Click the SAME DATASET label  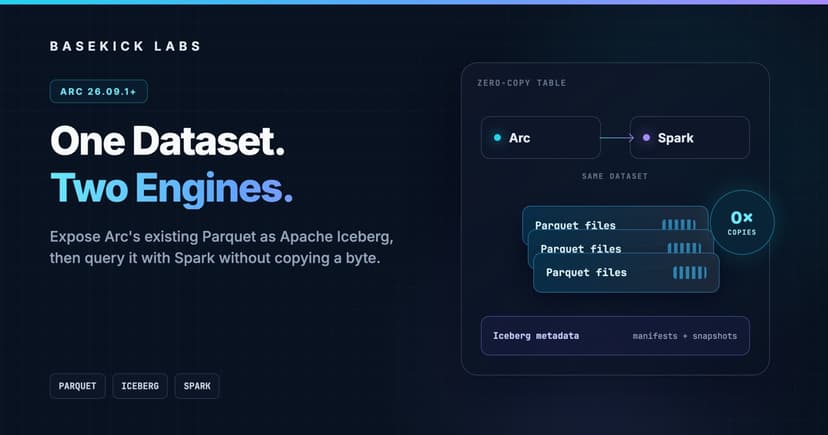point(615,176)
